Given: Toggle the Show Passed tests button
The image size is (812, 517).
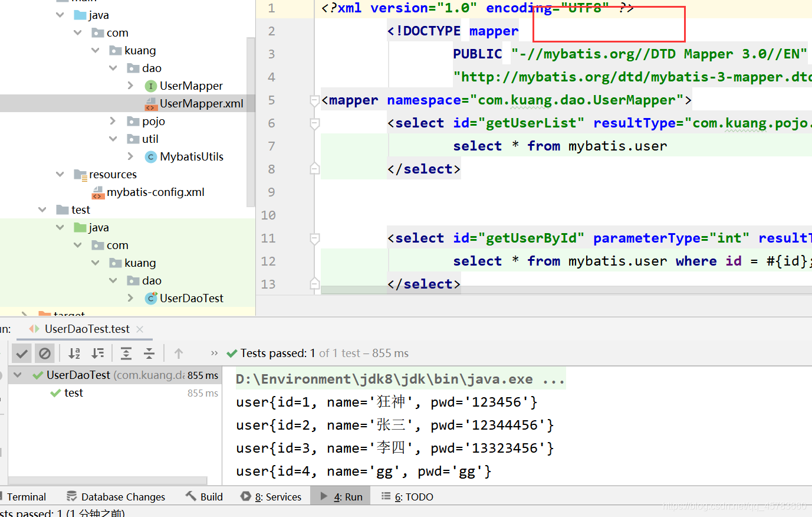Looking at the screenshot, I should click(x=22, y=354).
